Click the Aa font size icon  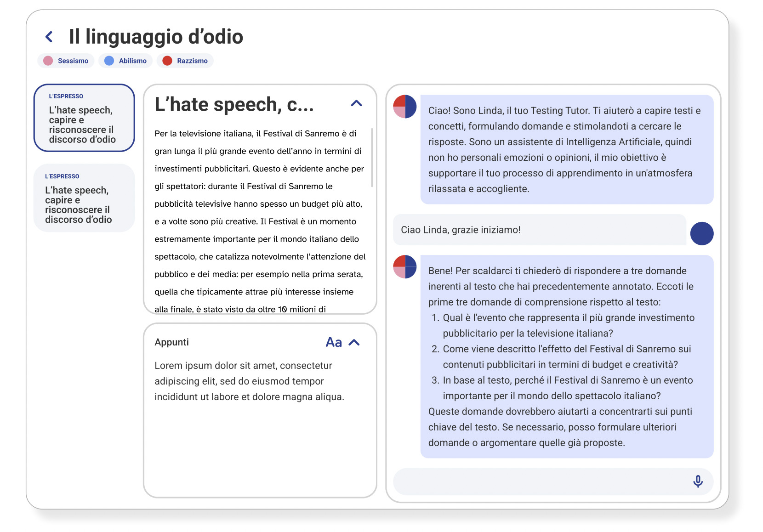click(334, 342)
